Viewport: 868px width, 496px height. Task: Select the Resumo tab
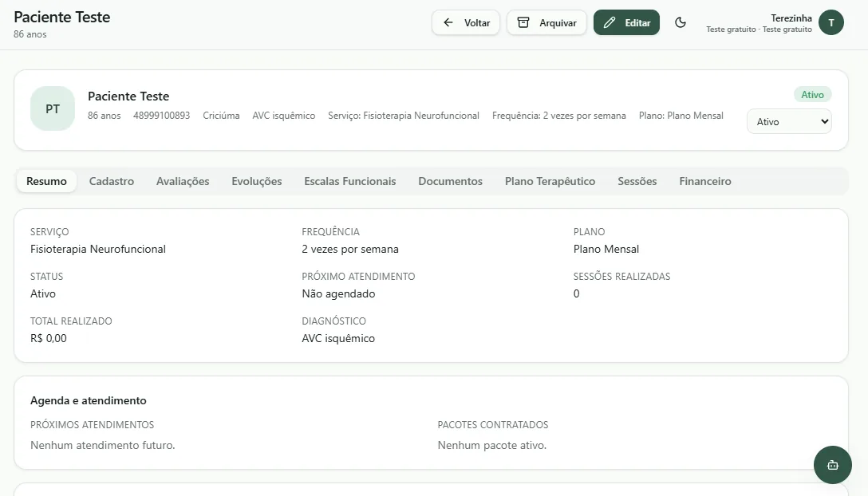(46, 181)
